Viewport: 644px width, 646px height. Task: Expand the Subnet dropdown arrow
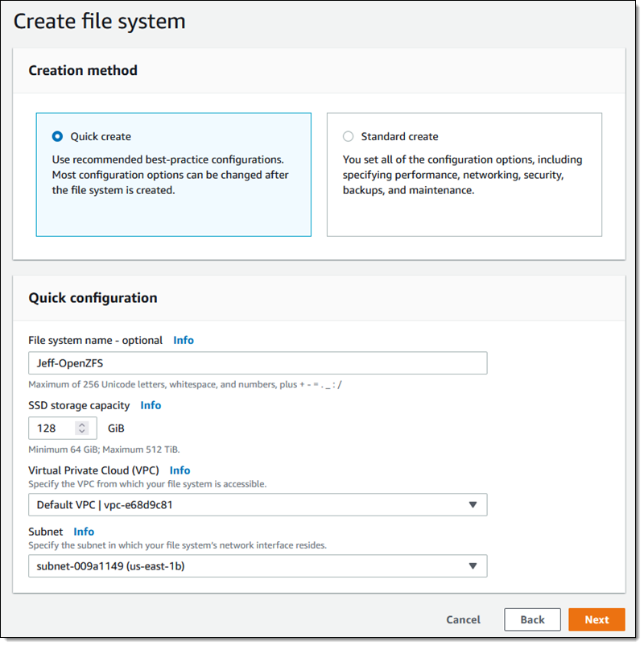pos(473,566)
